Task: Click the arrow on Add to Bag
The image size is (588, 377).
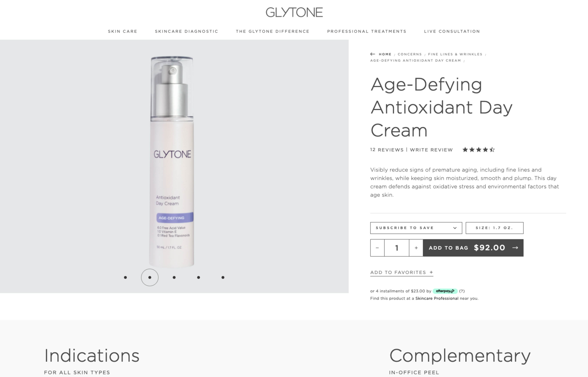Action: [515, 248]
